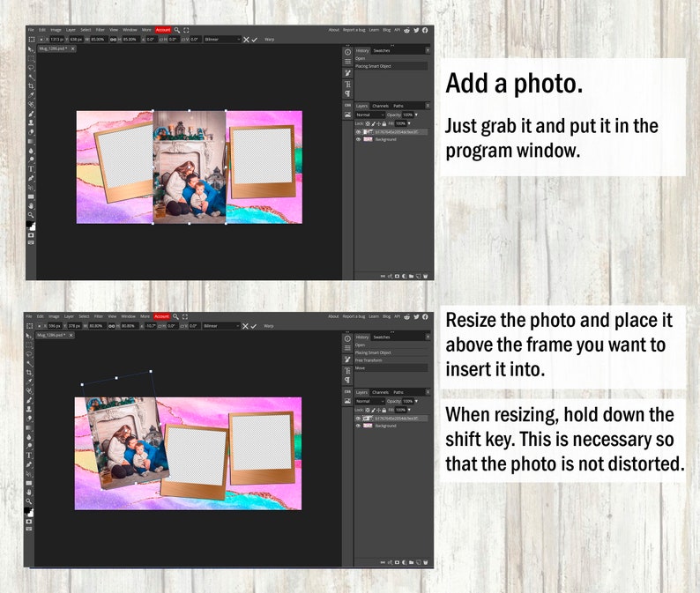
Task: Toggle lock all padlock in bottom screenshot
Action: [x=384, y=410]
